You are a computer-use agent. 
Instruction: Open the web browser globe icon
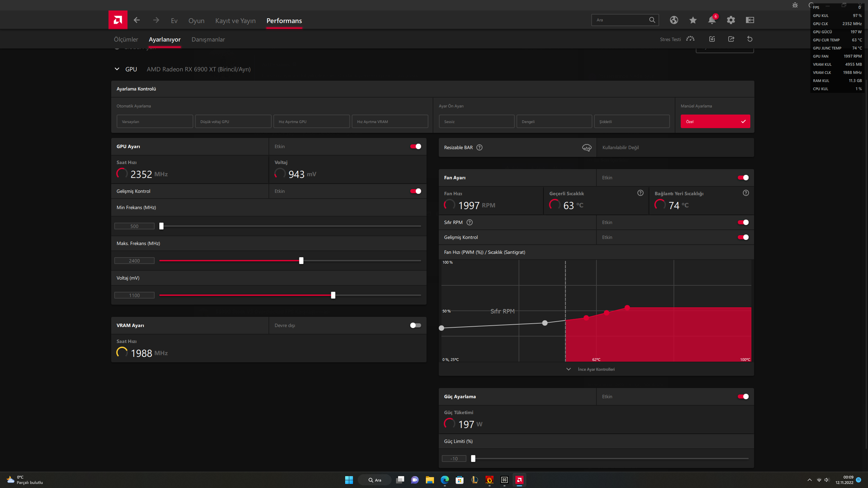[x=674, y=20]
